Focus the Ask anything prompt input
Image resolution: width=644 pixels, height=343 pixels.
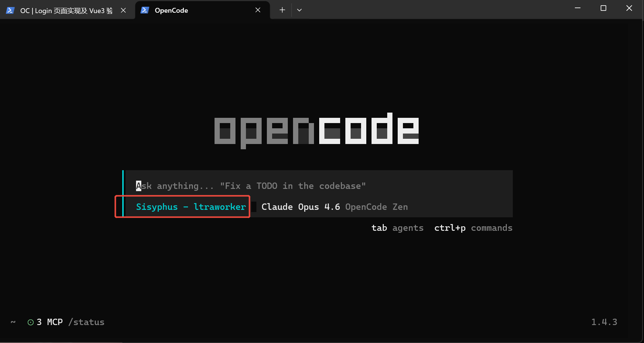(318, 186)
